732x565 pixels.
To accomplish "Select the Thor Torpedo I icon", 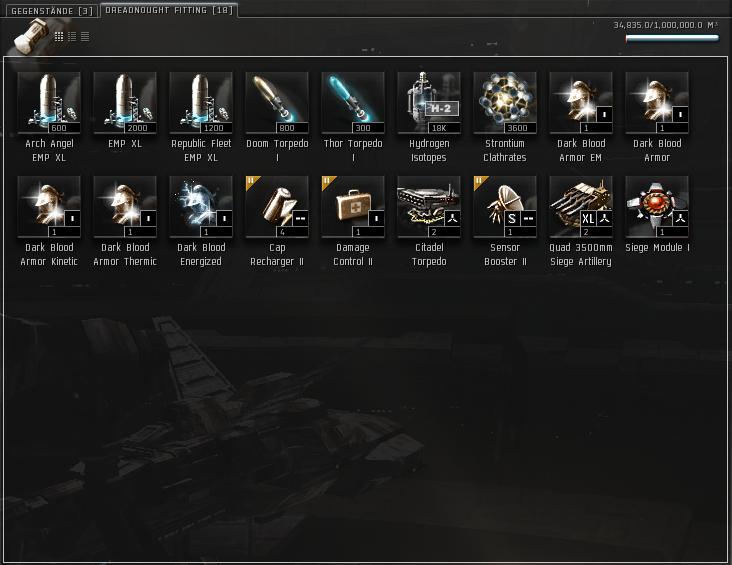I will point(353,103).
